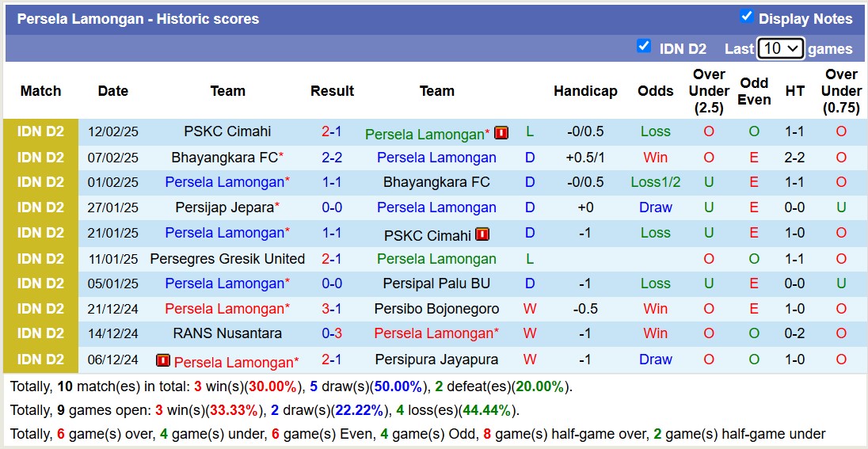Screen dimensions: 868x449
Task: Click Draw odds in Persijap Jepara row
Action: 656,207
